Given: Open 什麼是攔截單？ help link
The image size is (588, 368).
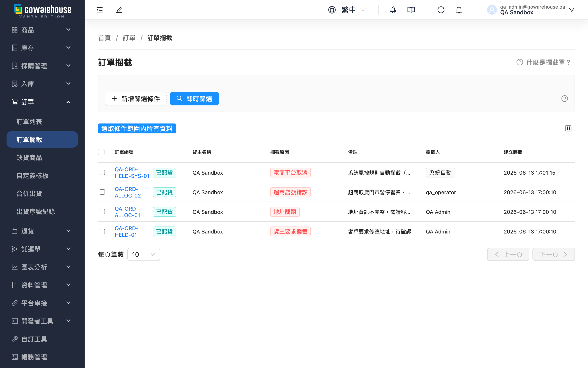Looking at the screenshot, I should (543, 62).
